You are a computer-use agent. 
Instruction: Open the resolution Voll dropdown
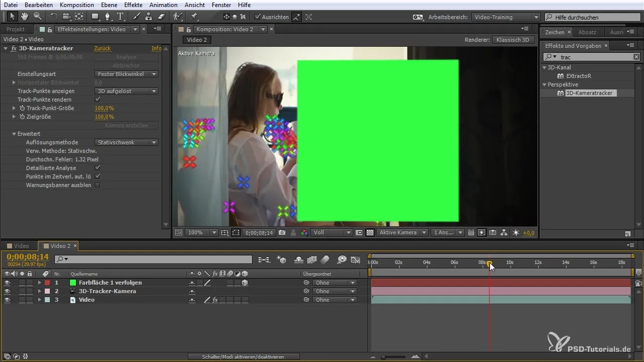(332, 233)
